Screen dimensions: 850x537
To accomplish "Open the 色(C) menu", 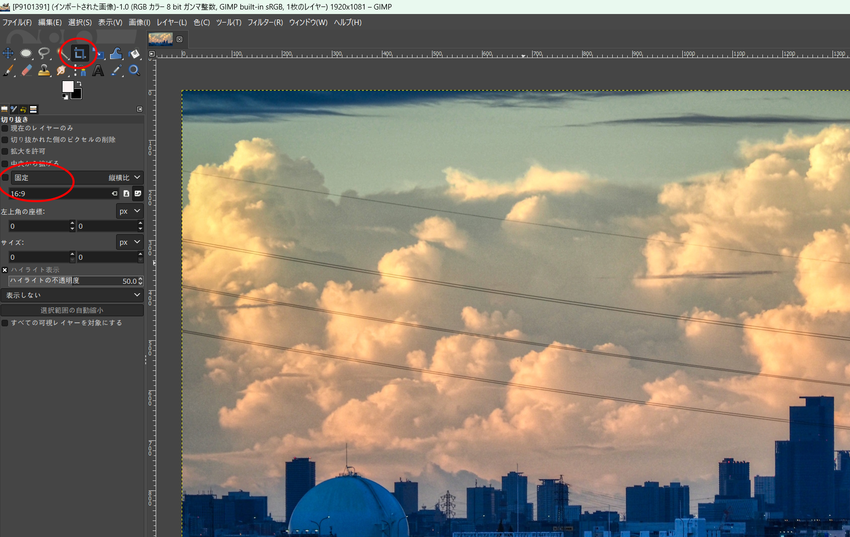I will click(x=202, y=22).
